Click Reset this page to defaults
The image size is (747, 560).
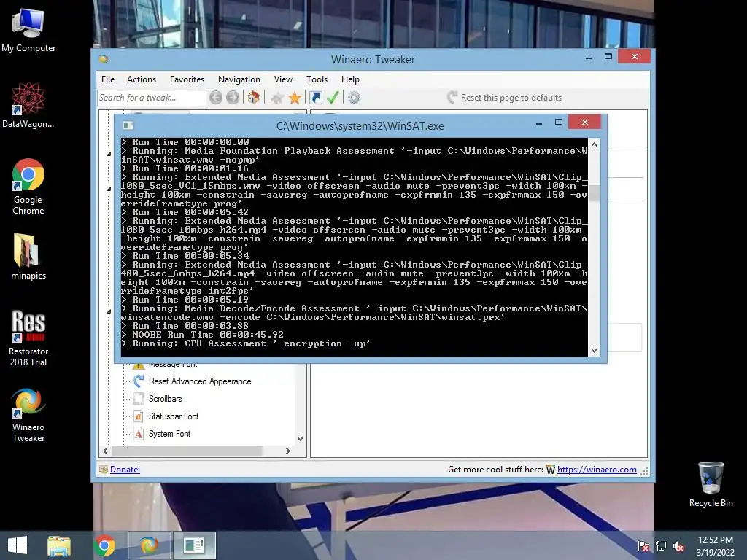pyautogui.click(x=505, y=98)
